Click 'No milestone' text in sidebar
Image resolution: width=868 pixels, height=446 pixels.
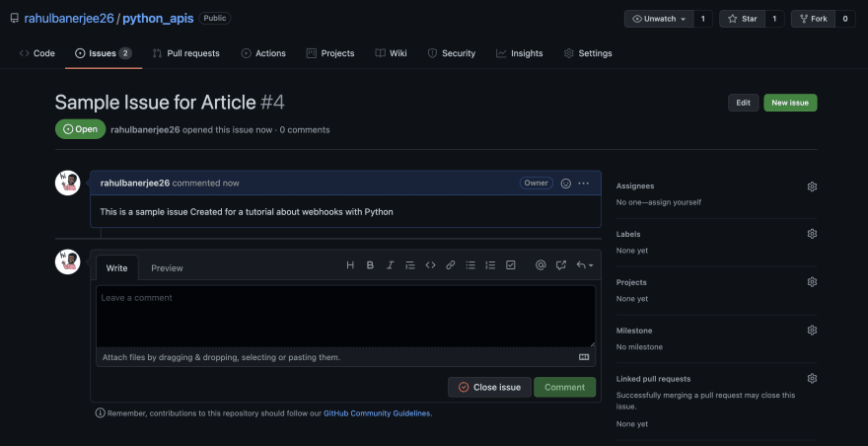(639, 346)
